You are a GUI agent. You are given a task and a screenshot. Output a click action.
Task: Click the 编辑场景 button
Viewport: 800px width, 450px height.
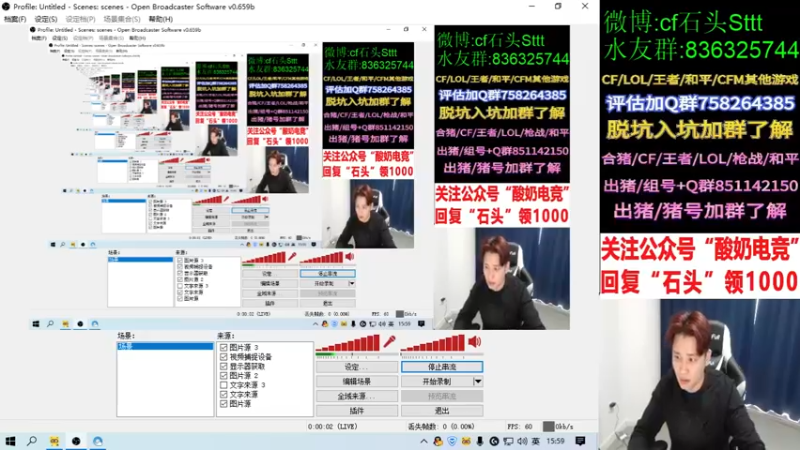click(x=357, y=381)
